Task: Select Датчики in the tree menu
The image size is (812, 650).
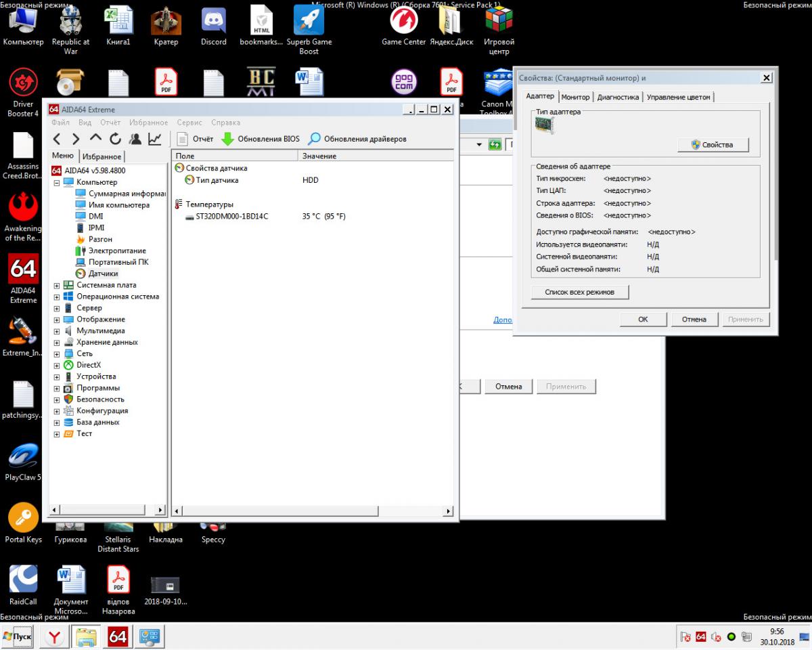Action: pyautogui.click(x=103, y=274)
